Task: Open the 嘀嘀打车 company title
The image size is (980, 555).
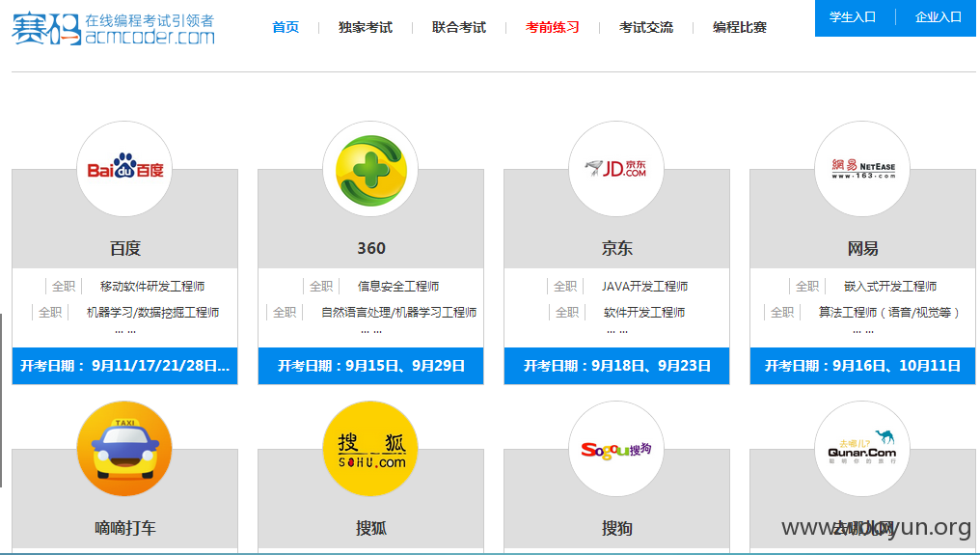Action: click(x=125, y=528)
